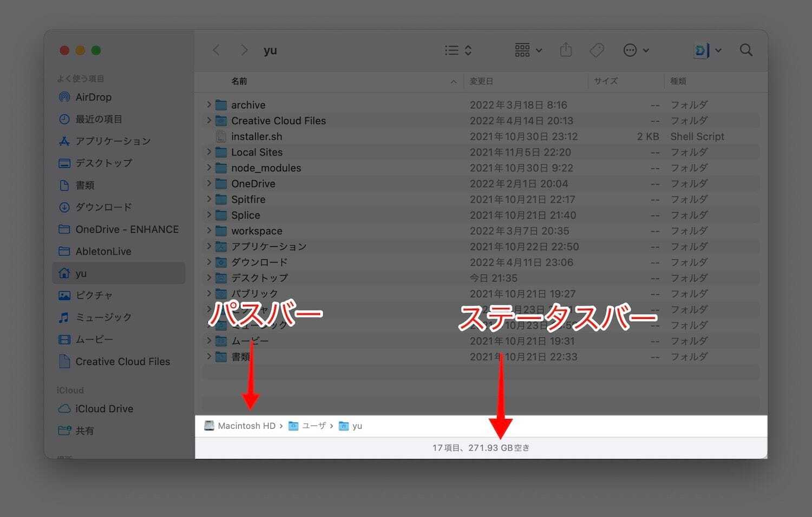The width and height of the screenshot is (812, 517).
Task: Click the Share toolbar icon
Action: pyautogui.click(x=566, y=50)
